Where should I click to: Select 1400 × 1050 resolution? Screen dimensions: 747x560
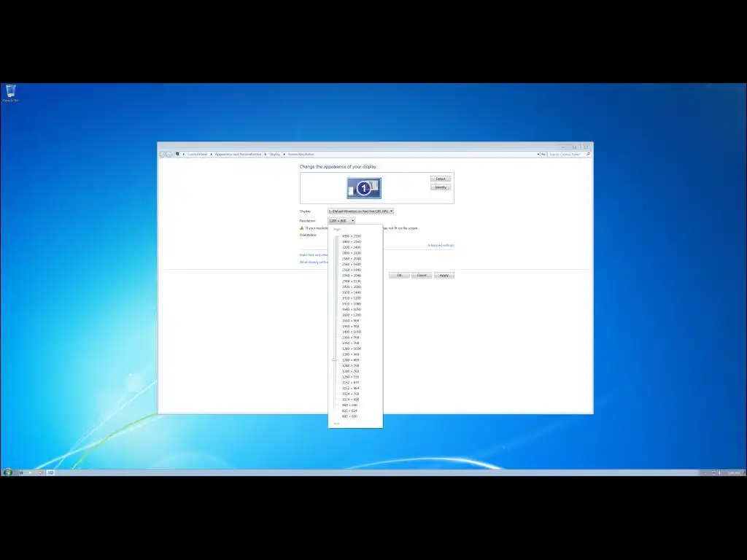pyautogui.click(x=352, y=332)
